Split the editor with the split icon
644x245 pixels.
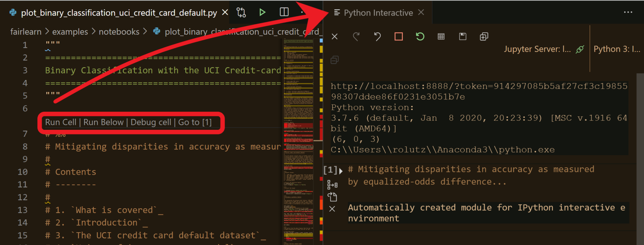coord(284,12)
